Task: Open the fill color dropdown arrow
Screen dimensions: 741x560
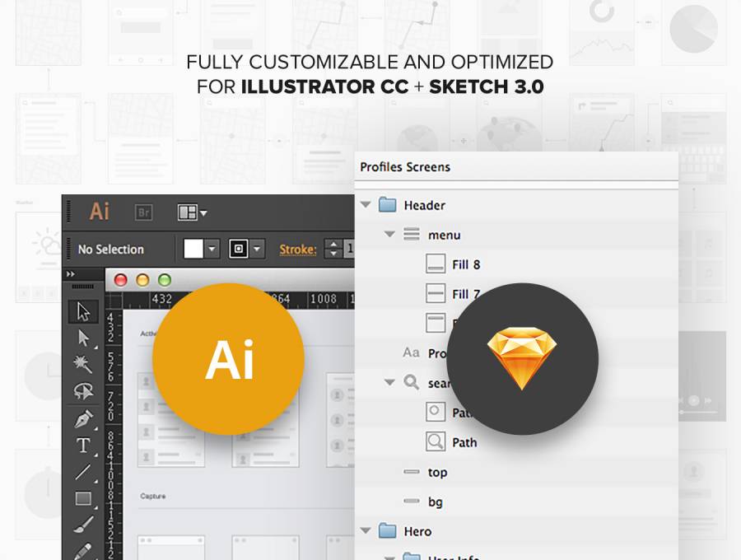Action: (212, 249)
